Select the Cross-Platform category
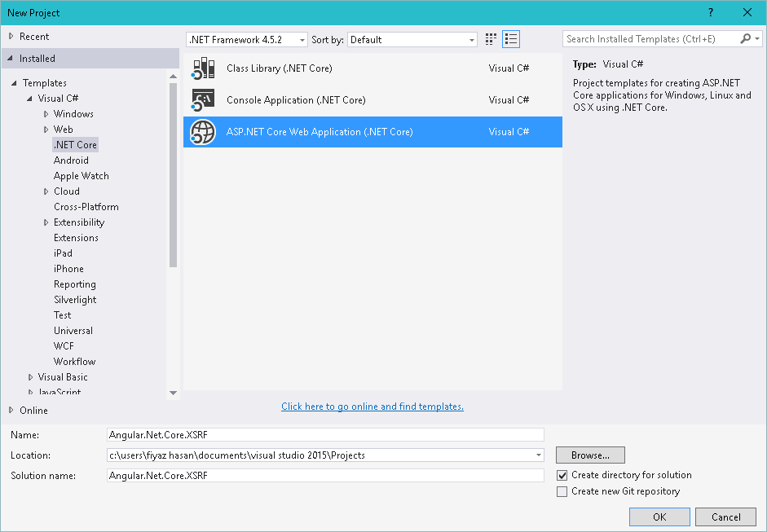767x532 pixels. (x=86, y=207)
